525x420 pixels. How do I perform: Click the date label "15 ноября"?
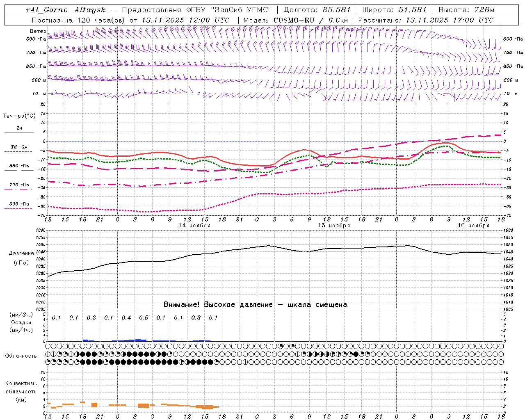334,225
